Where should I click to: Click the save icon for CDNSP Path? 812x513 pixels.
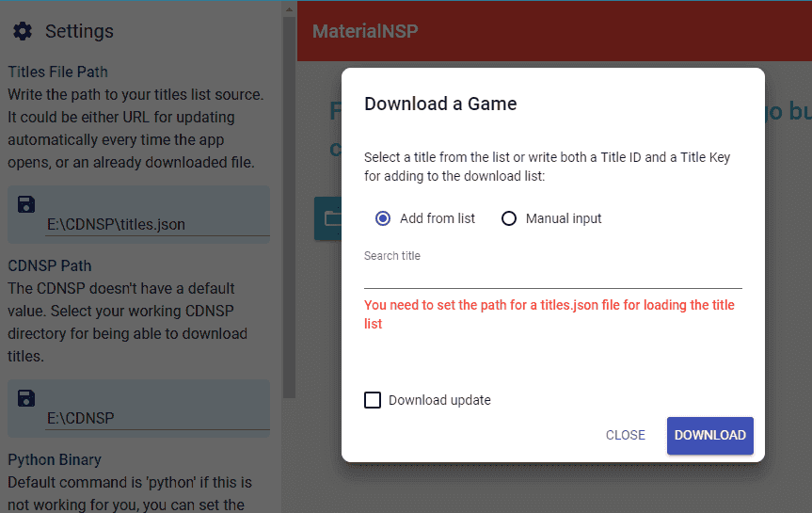tap(26, 398)
